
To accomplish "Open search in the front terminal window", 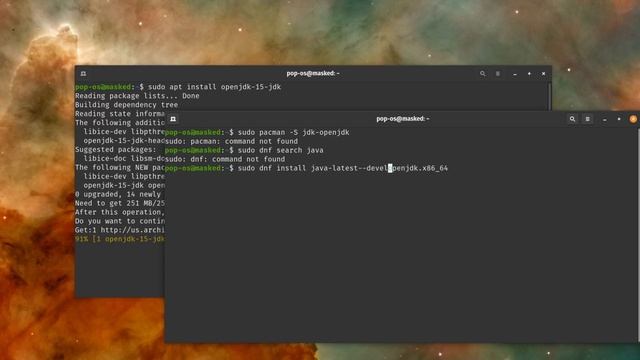I will (x=572, y=119).
